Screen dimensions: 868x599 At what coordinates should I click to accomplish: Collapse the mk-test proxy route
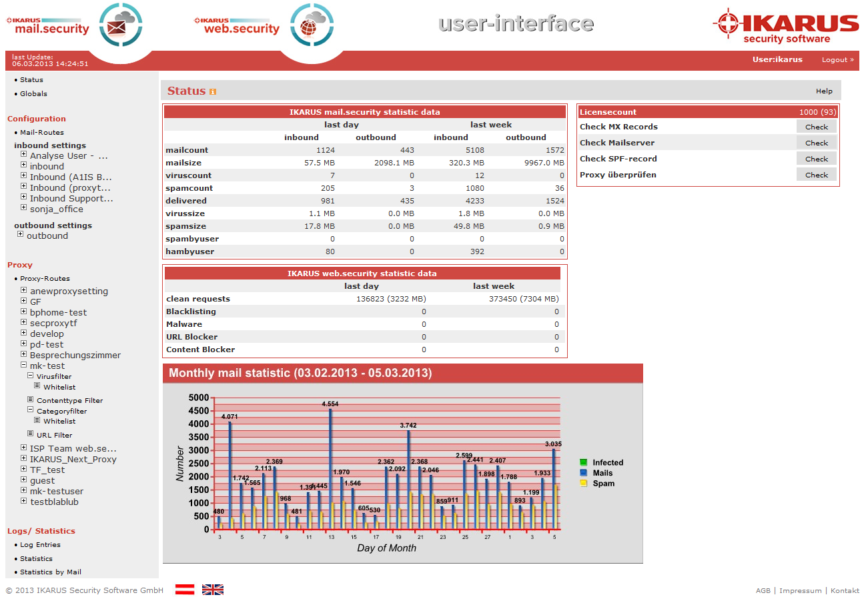[24, 366]
